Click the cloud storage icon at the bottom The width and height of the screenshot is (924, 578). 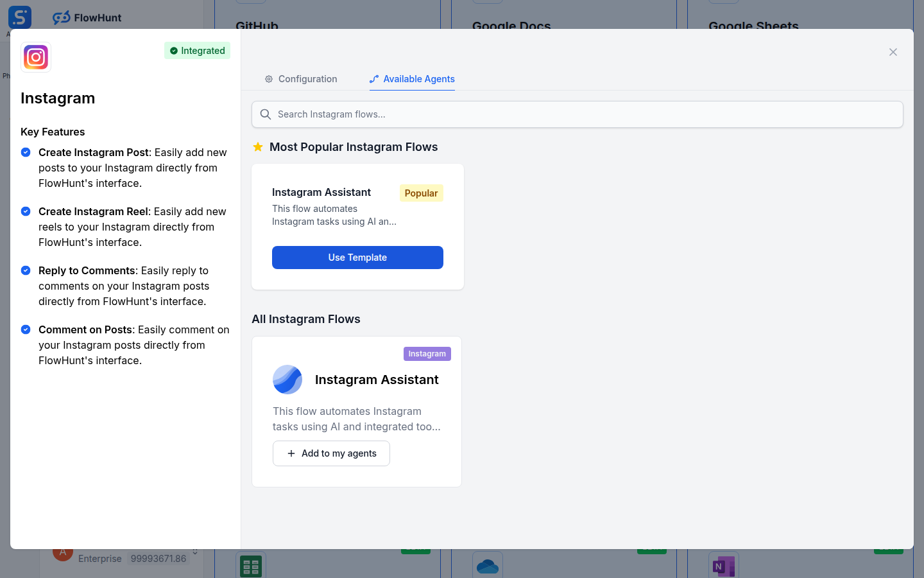[x=487, y=566]
